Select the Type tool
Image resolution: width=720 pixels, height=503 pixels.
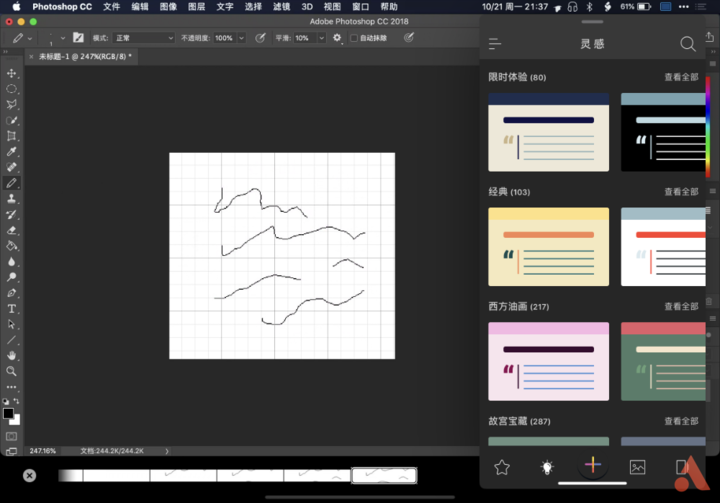[12, 309]
